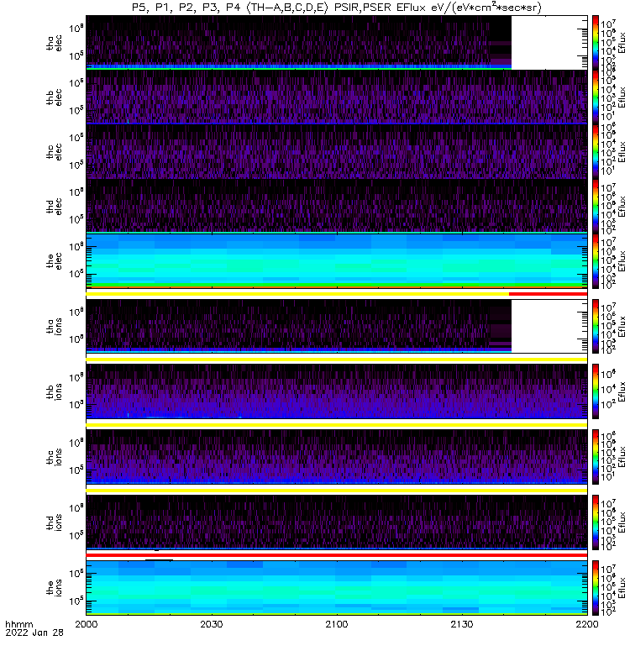Screen dimensions: 630x672
Task: Select the 'thd elec' panel label
Action: [x=54, y=206]
